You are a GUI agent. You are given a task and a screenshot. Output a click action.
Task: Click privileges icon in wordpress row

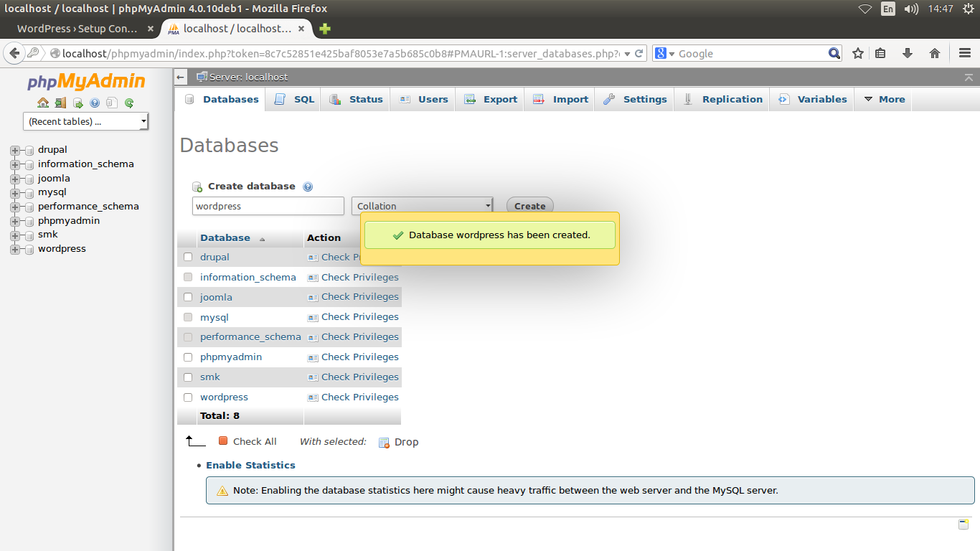click(x=313, y=397)
